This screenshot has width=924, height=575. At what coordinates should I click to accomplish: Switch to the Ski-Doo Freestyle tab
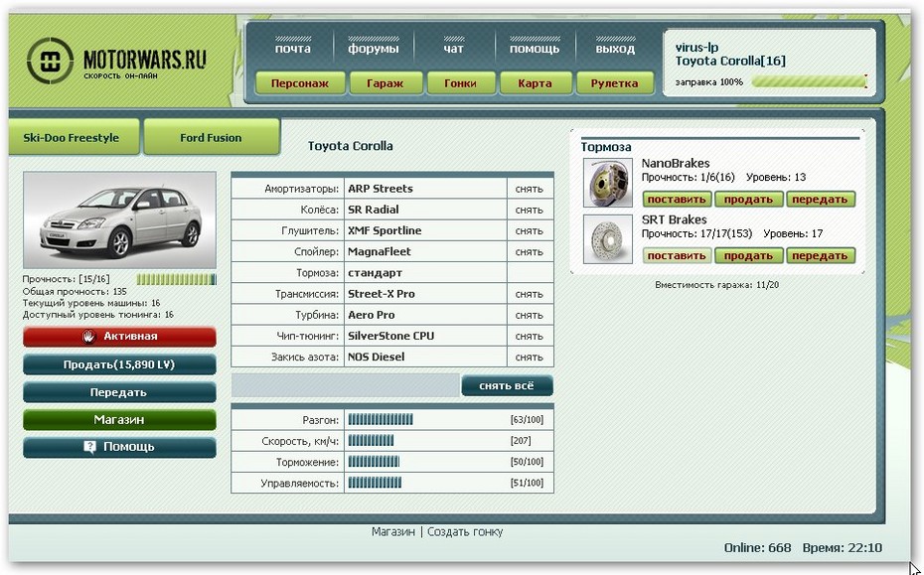72,137
